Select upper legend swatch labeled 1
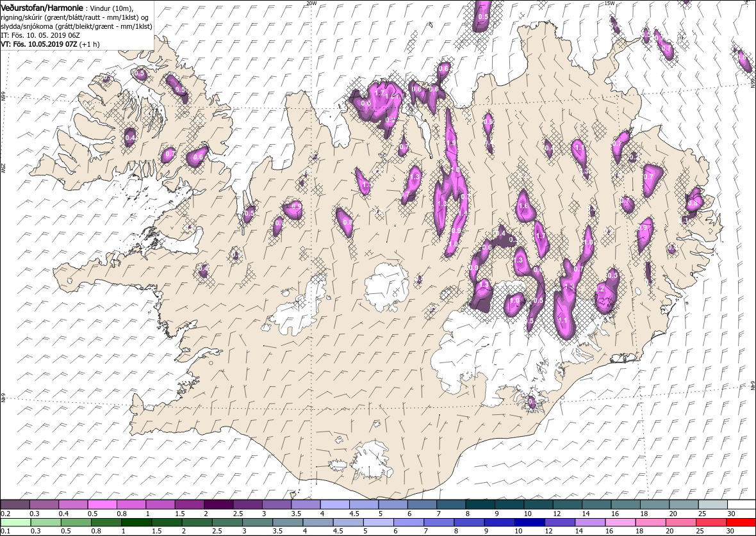The width and height of the screenshot is (756, 536). (161, 505)
